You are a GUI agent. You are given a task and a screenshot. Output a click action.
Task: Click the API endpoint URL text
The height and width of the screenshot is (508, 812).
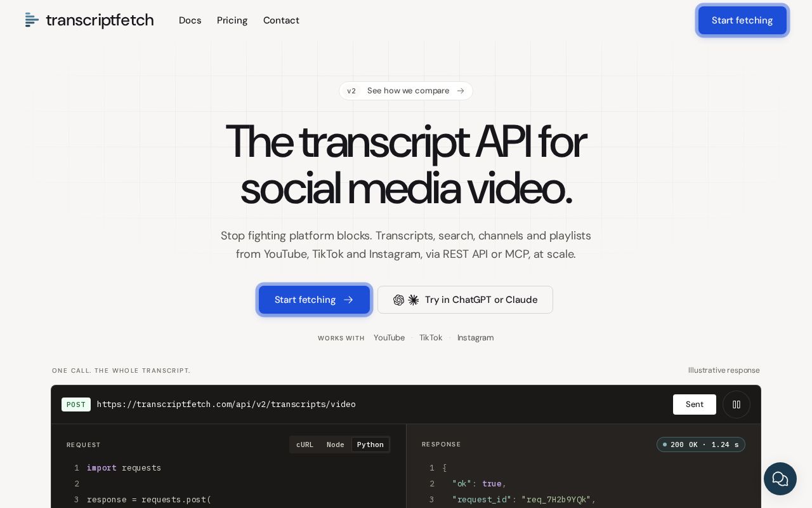click(x=226, y=404)
